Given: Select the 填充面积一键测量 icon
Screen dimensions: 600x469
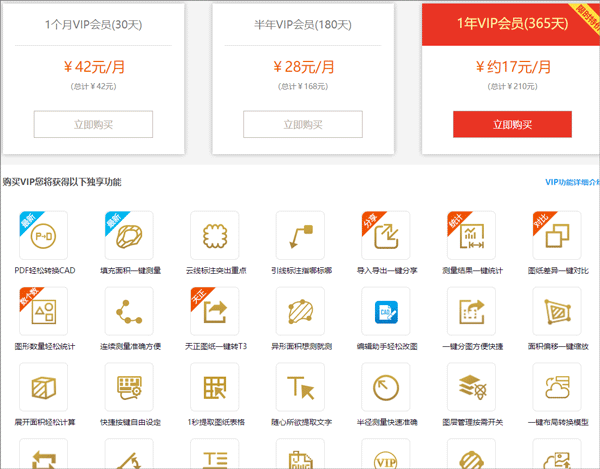Looking at the screenshot, I should 129,235.
